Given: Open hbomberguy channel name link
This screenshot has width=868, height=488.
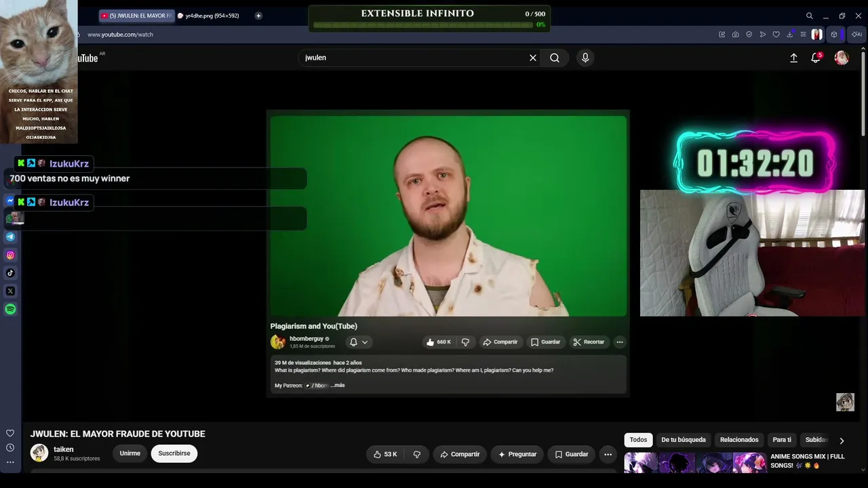Looking at the screenshot, I should (x=307, y=339).
